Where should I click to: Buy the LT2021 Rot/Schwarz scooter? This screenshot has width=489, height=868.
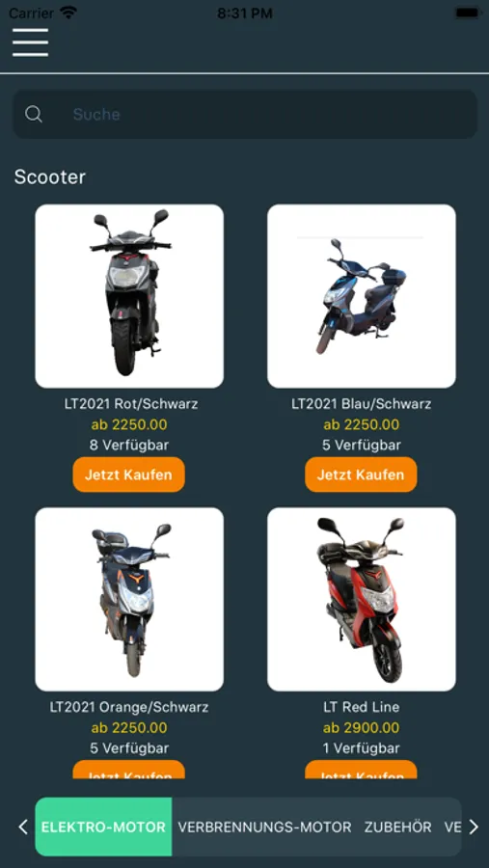coord(128,475)
